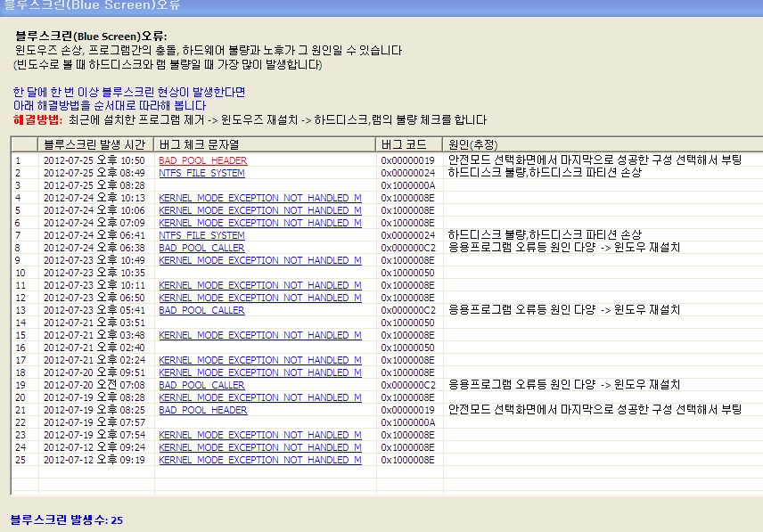This screenshot has height=532, width=763.
Task: Open BAD_POOL_CALLER link in row 13
Action: tap(201, 310)
